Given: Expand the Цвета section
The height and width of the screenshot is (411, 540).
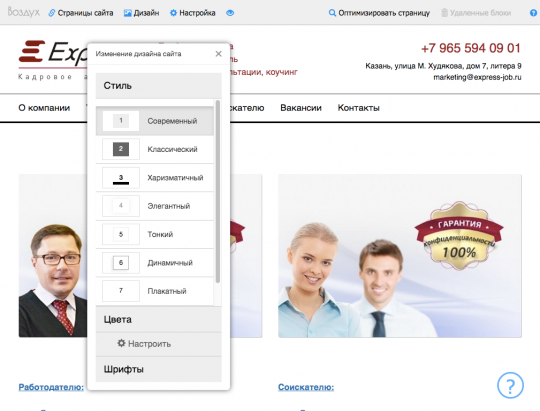Looking at the screenshot, I should 158,319.
